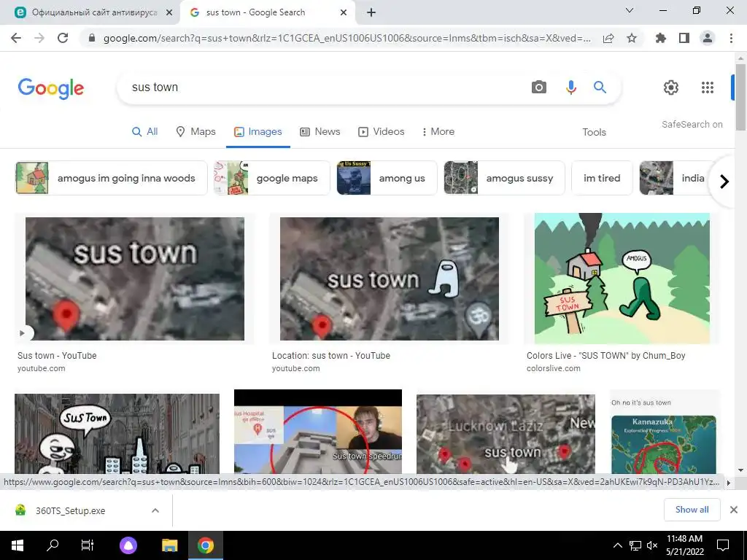Click the page vertical scrollbar thumb
This screenshot has width=747, height=560.
pyautogui.click(x=740, y=98)
